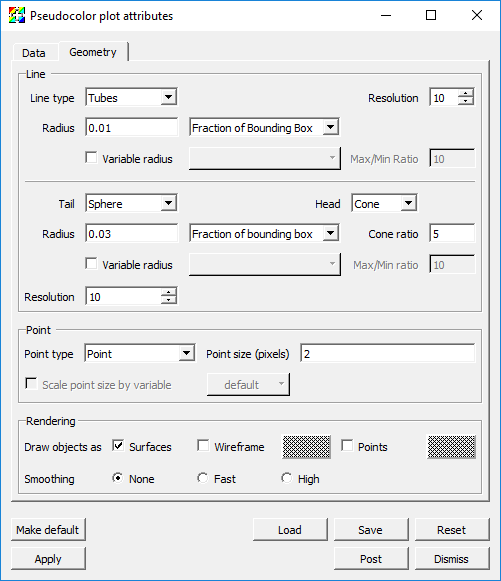
Task: Open the Fraction of bounding box dropdown for endpoint radius
Action: click(264, 233)
